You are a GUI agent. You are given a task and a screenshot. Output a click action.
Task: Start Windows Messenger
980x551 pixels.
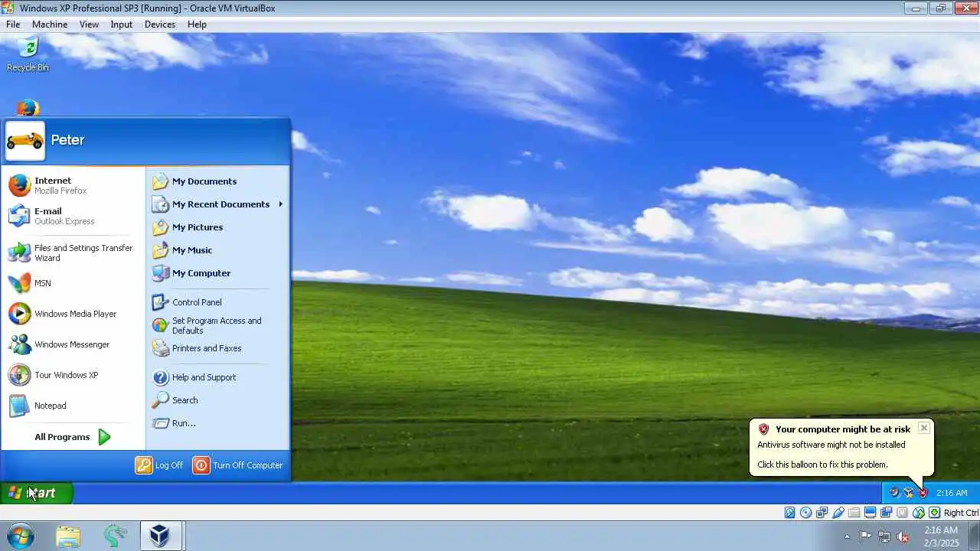(73, 344)
